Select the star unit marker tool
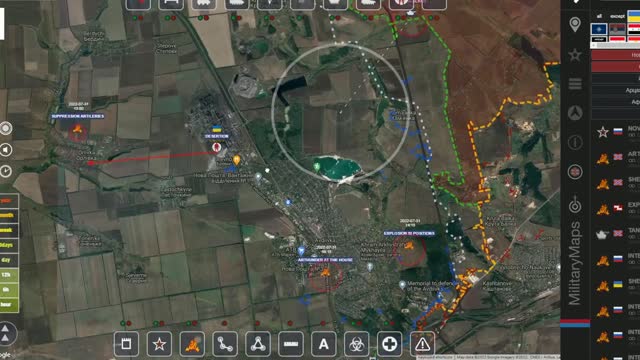Image resolution: width=640 pixels, height=360 pixels. click(159, 344)
